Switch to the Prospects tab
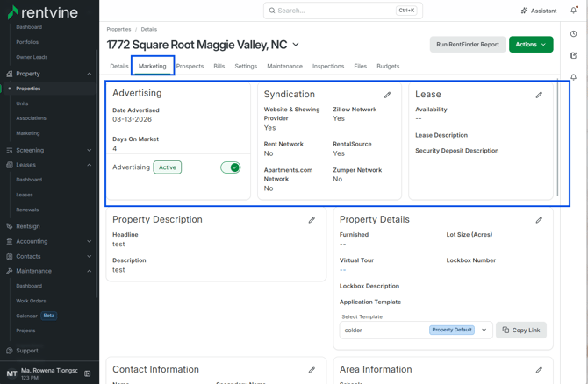This screenshot has height=384, width=588. click(x=190, y=67)
